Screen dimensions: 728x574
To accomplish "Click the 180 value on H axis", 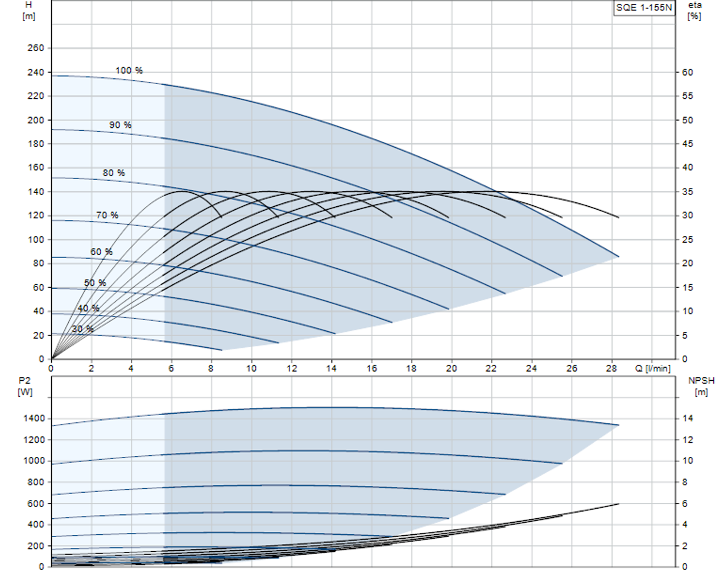I will tap(35, 144).
